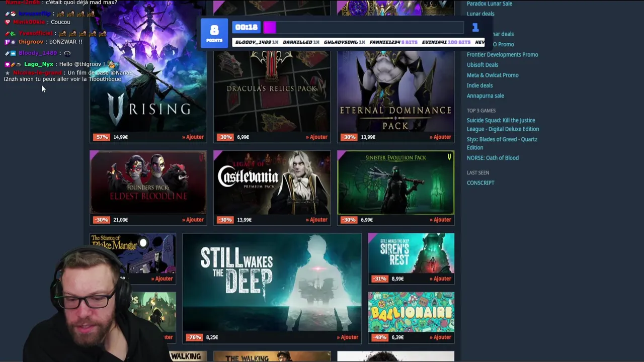
Task: Open The Séance of Blake Manor thumbnail
Action: click(133, 253)
